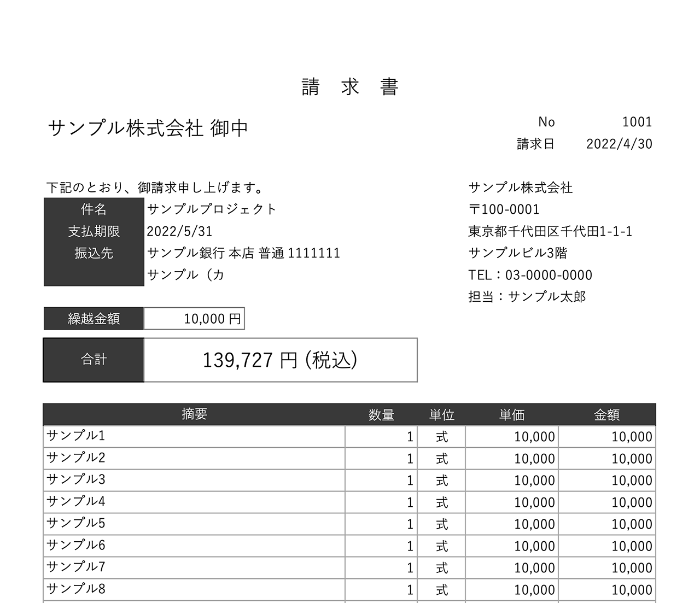
Task: Click the 請求書 document title
Action: tap(350, 86)
